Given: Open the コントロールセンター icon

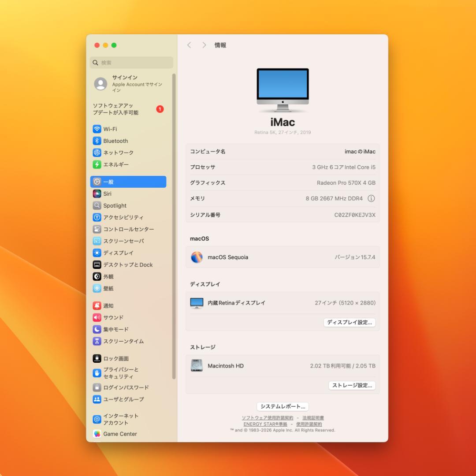Looking at the screenshot, I should 97,229.
